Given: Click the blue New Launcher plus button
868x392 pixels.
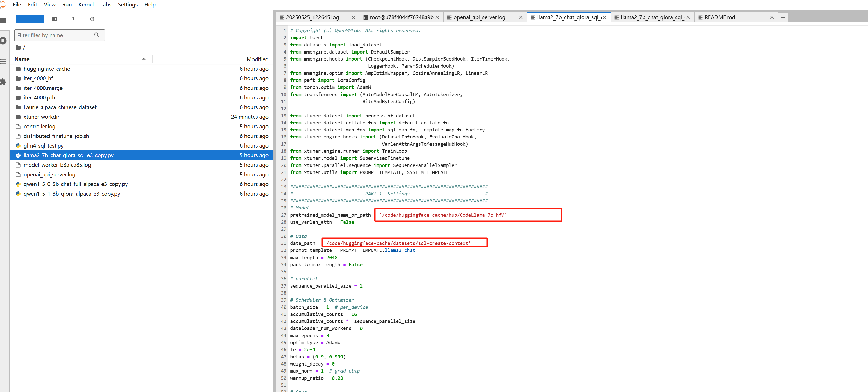Looking at the screenshot, I should tap(30, 19).
